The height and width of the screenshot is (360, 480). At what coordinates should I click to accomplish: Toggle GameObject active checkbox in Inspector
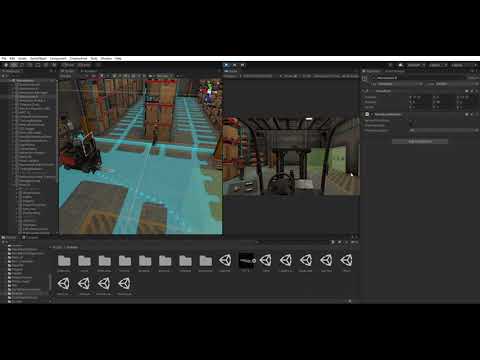[x=373, y=78]
